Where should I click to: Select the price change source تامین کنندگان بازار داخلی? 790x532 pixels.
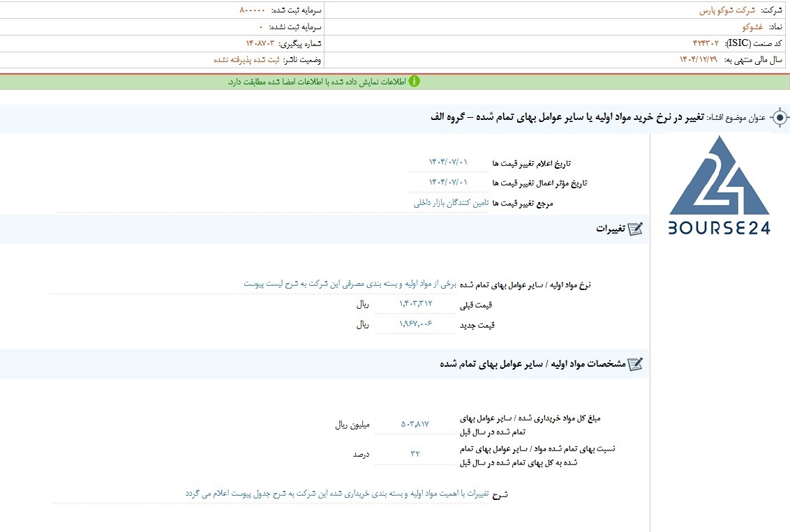452,203
